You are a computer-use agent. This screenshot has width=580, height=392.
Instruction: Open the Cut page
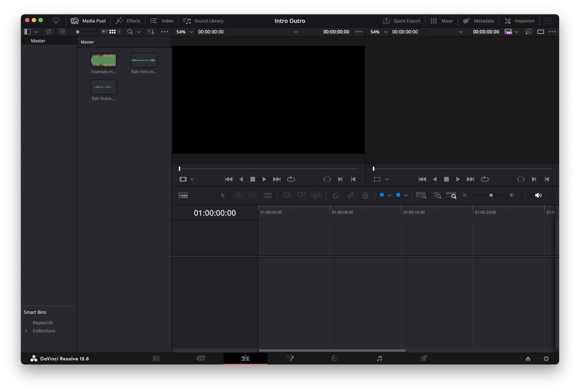coord(201,359)
